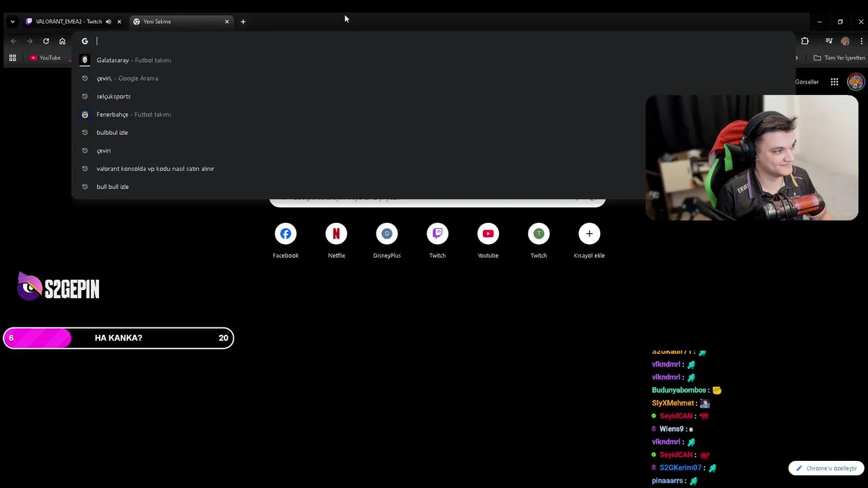Close the VALORANT_EMEA2 Twitch tab

click(119, 22)
